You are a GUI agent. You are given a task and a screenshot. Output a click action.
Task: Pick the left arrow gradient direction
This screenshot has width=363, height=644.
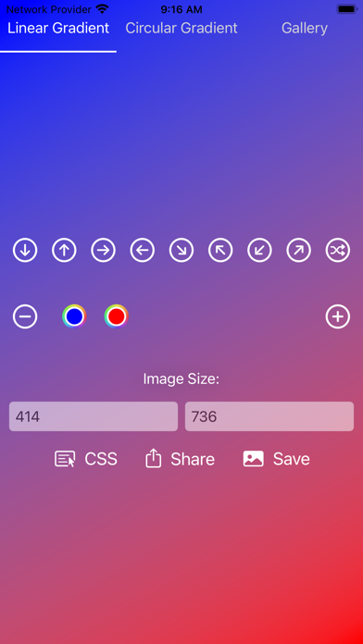[143, 250]
